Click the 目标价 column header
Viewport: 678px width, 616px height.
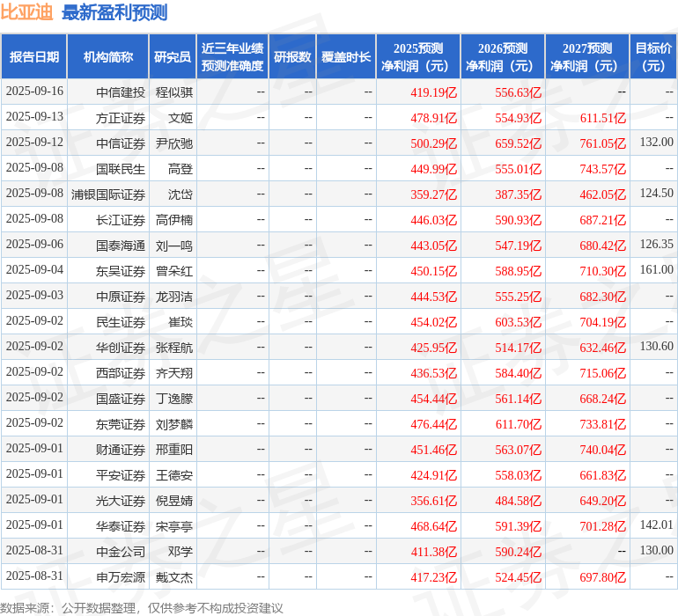click(653, 56)
